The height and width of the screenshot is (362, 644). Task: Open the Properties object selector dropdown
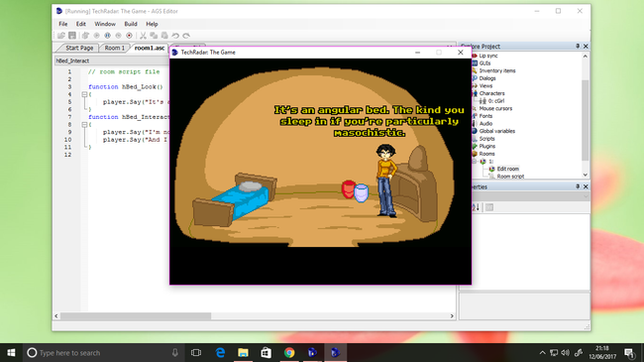click(530, 196)
